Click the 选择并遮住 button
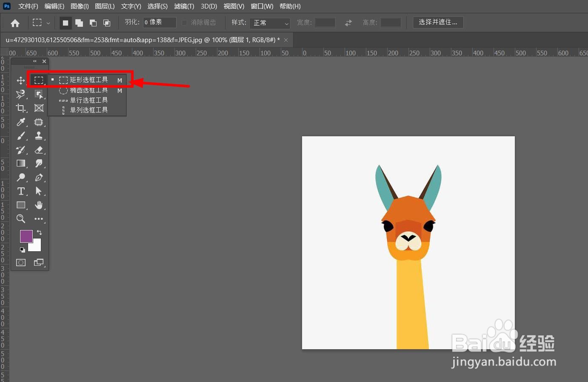This screenshot has width=588, height=382. coord(438,22)
